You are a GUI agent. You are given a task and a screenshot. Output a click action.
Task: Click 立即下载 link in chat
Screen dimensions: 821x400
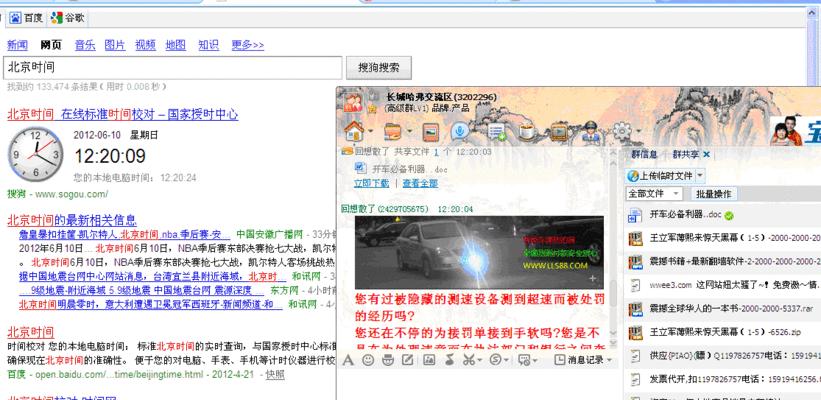point(371,183)
